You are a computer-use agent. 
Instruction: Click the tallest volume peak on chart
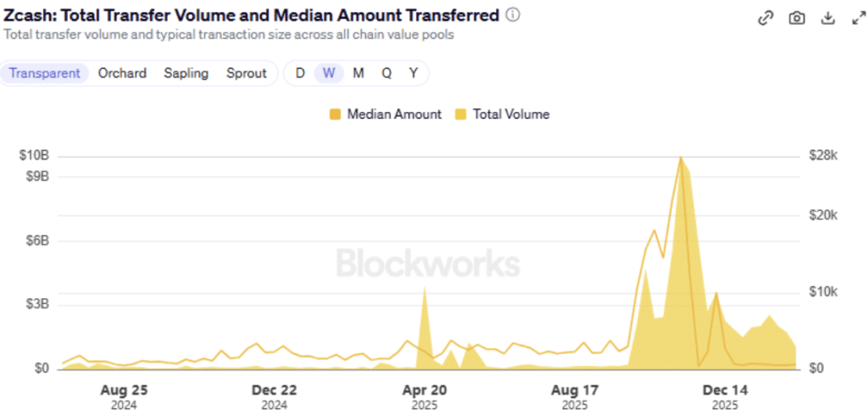point(681,161)
